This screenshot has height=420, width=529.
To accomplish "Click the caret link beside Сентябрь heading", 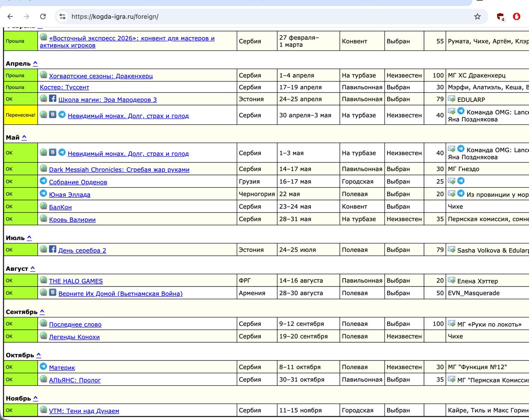I will pyautogui.click(x=42, y=312).
